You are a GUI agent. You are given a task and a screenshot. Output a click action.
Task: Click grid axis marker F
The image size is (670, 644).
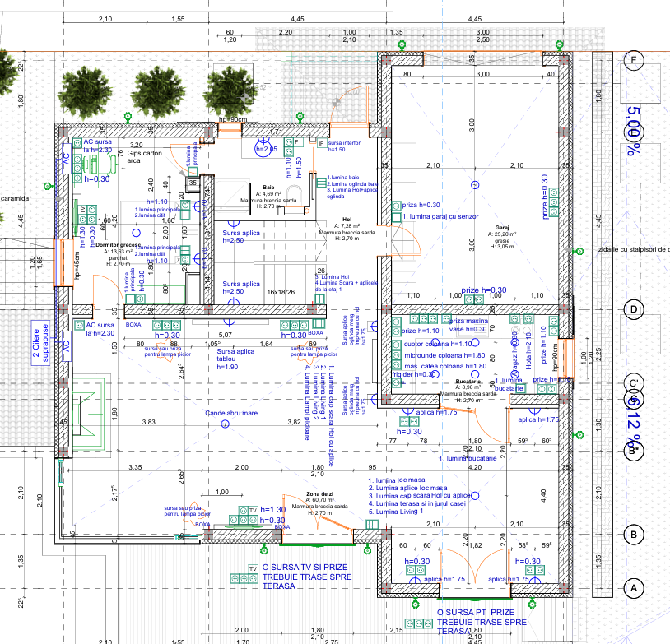pyautogui.click(x=634, y=61)
